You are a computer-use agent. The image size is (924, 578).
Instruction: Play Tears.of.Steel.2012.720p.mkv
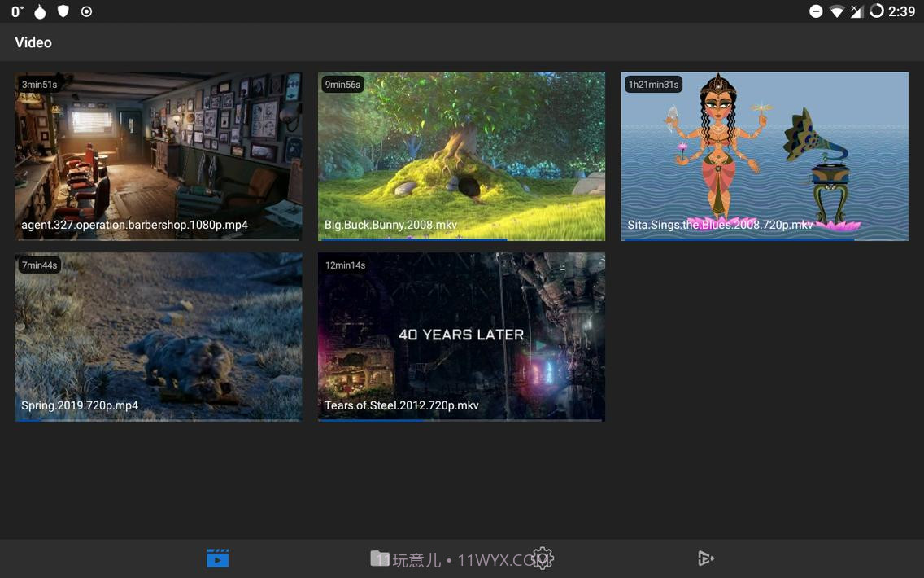tap(461, 336)
